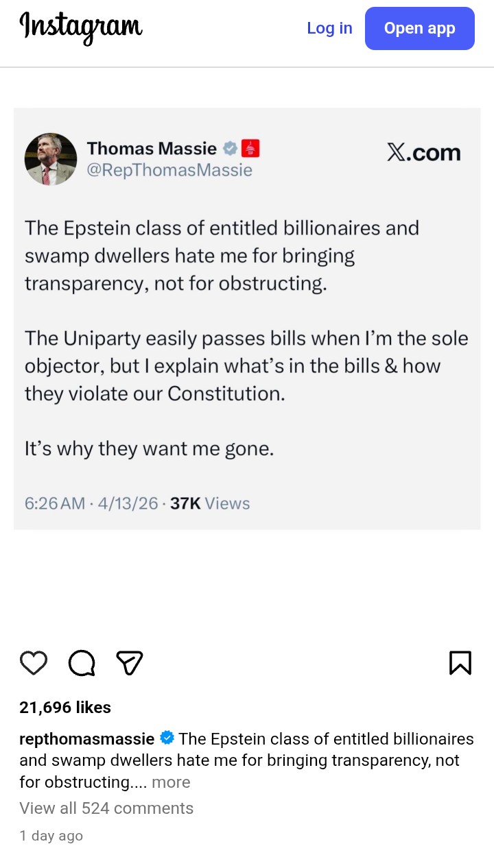This screenshot has height=868, width=494.
Task: Expand the caption with "more"
Action: tap(171, 782)
